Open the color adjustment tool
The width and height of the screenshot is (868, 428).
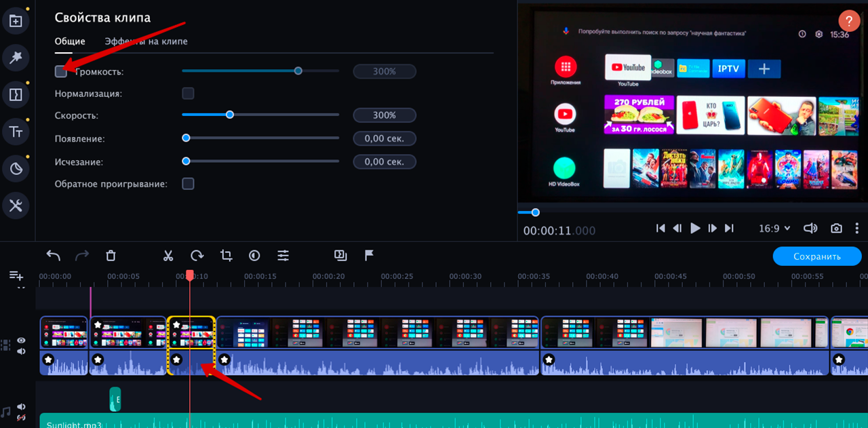click(x=254, y=256)
